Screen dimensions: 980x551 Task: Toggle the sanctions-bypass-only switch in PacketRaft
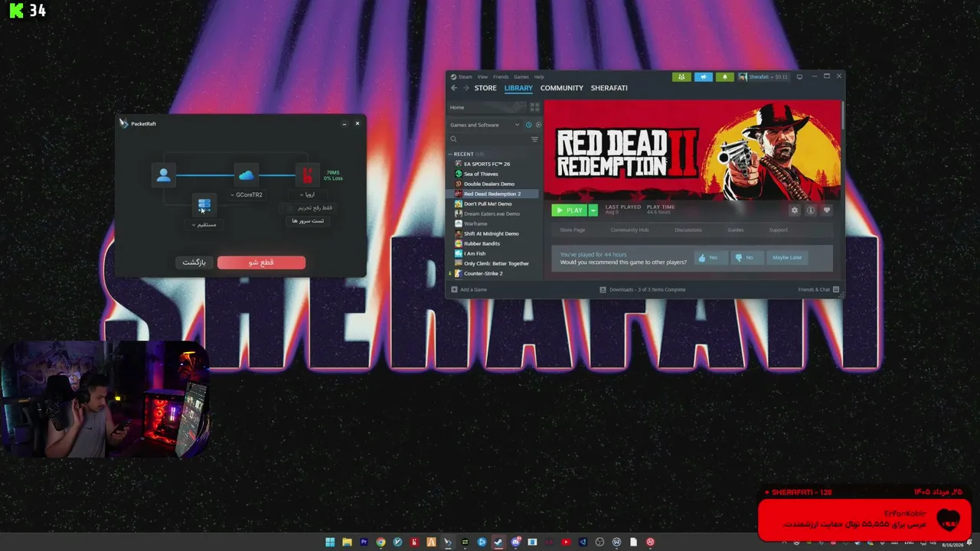(290, 207)
